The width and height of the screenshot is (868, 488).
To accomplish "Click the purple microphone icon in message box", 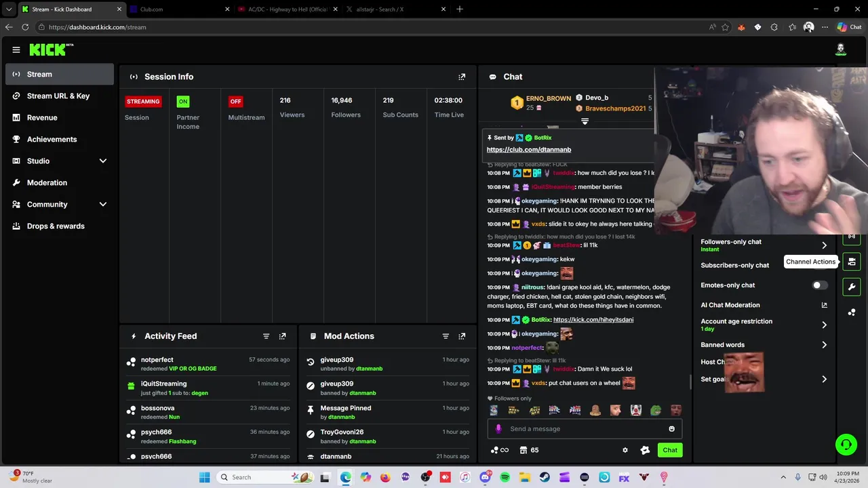I will pos(498,428).
